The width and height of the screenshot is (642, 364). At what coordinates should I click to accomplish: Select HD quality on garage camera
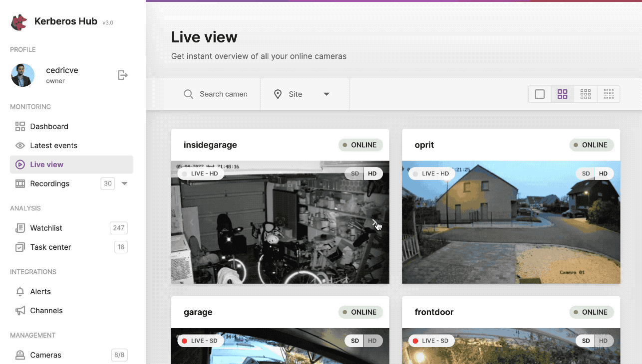[373, 341]
